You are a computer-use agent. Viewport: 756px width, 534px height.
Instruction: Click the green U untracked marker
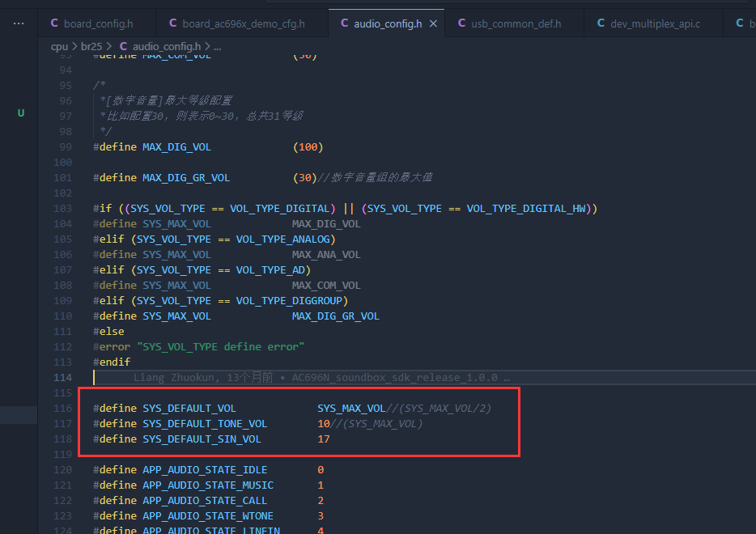click(x=21, y=113)
